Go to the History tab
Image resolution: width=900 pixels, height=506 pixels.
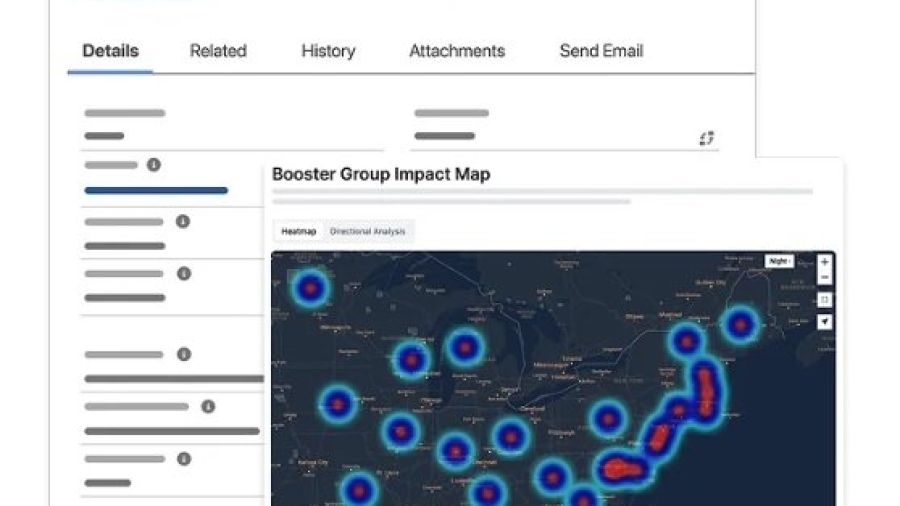328,51
